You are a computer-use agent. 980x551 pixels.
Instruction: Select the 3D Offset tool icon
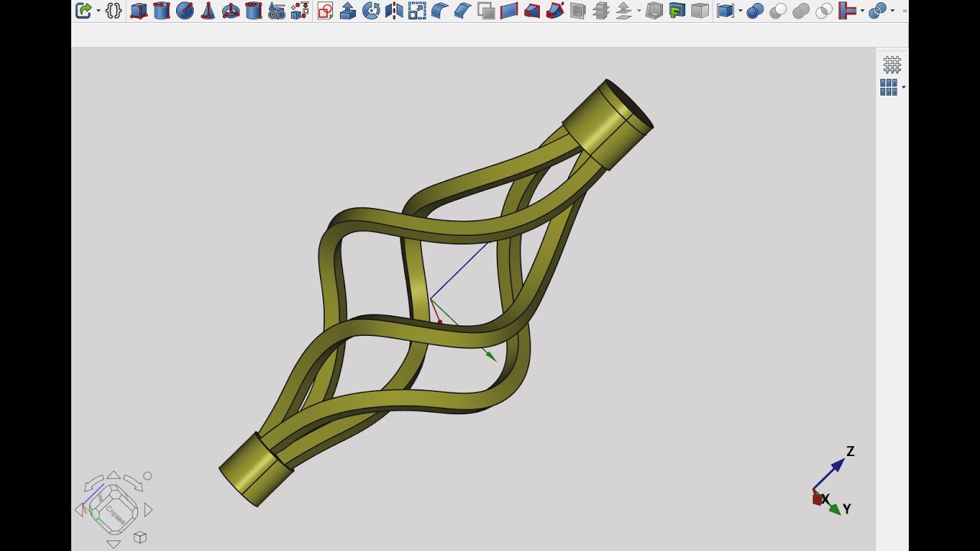pos(623,11)
